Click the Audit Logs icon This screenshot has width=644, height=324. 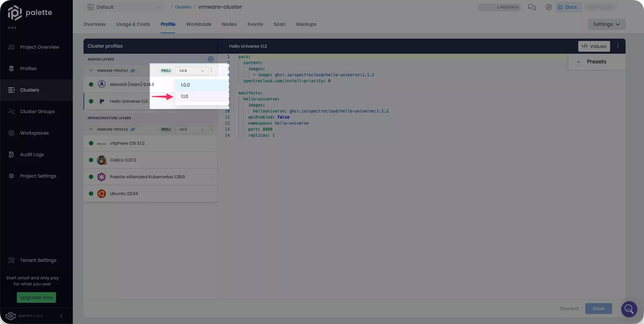[11, 154]
